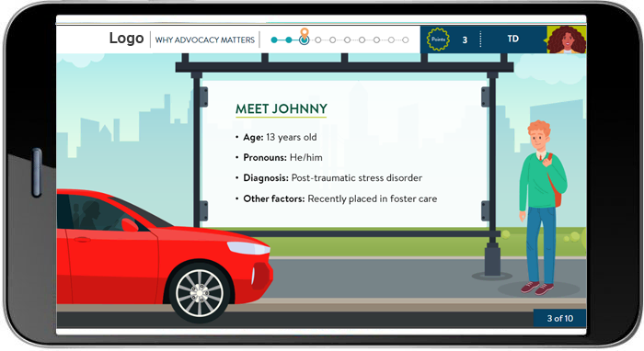Click the Logo in the header

point(127,39)
